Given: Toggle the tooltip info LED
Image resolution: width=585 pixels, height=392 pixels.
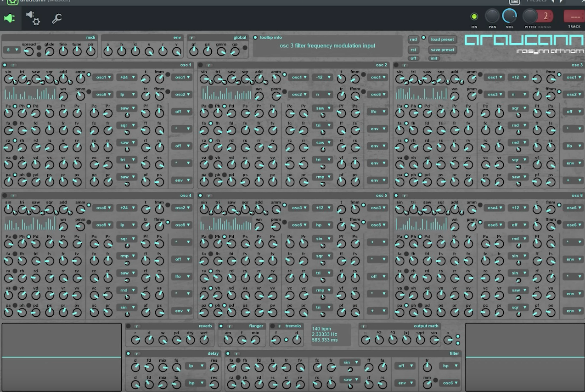Looking at the screenshot, I should pos(256,38).
